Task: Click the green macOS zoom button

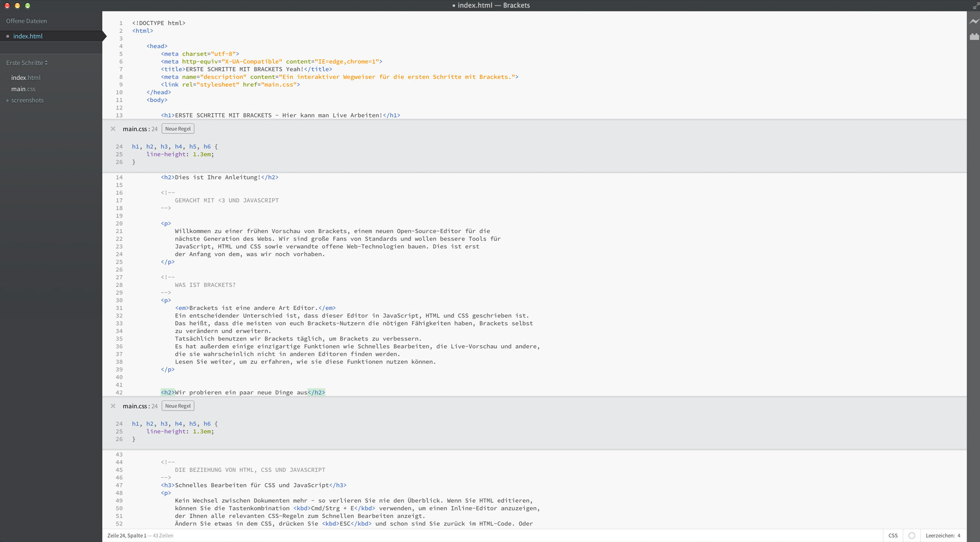Action: pyautogui.click(x=28, y=5)
